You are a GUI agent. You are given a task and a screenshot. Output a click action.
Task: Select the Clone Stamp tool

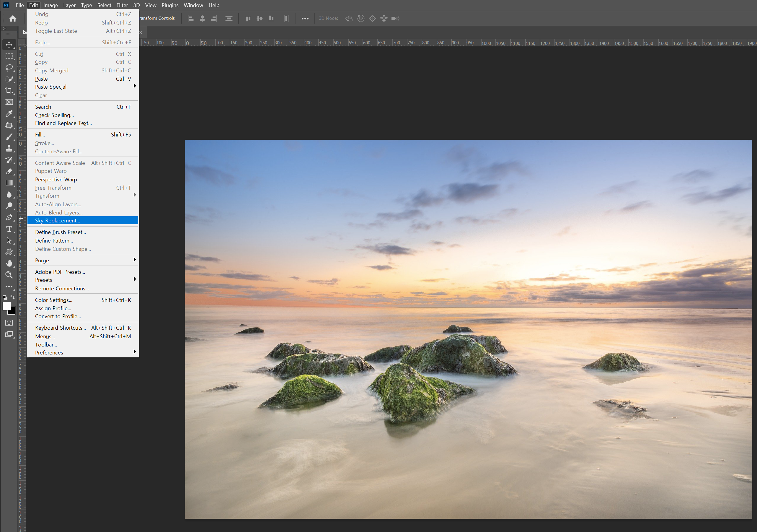click(9, 148)
